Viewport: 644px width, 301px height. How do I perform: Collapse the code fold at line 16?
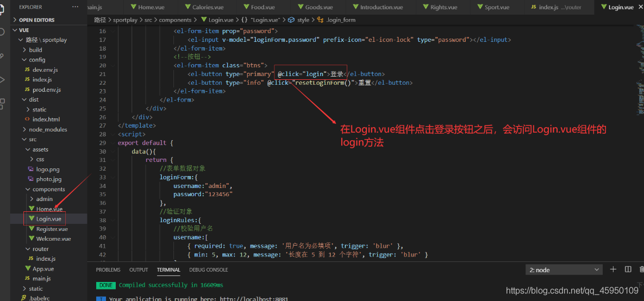click(114, 31)
